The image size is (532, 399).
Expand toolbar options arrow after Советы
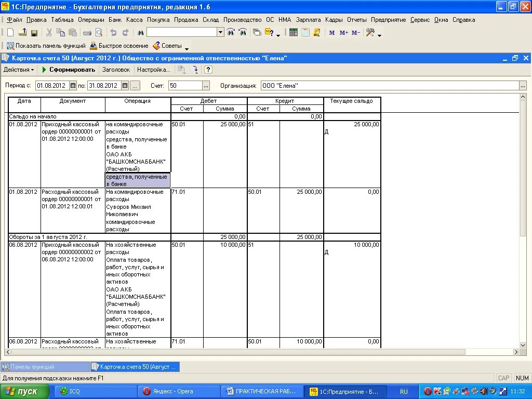187,49
